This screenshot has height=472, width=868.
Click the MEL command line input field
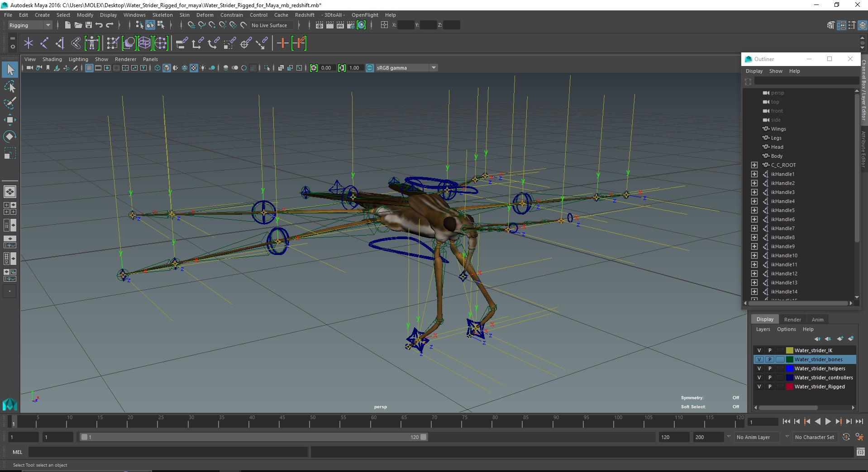click(x=168, y=452)
